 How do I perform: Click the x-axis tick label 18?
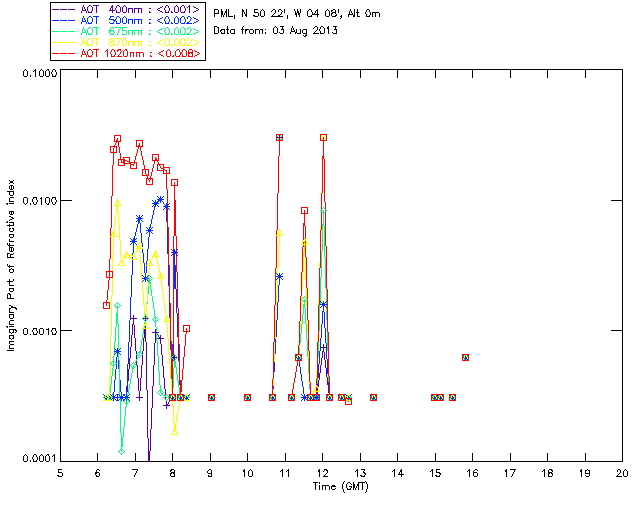click(547, 473)
